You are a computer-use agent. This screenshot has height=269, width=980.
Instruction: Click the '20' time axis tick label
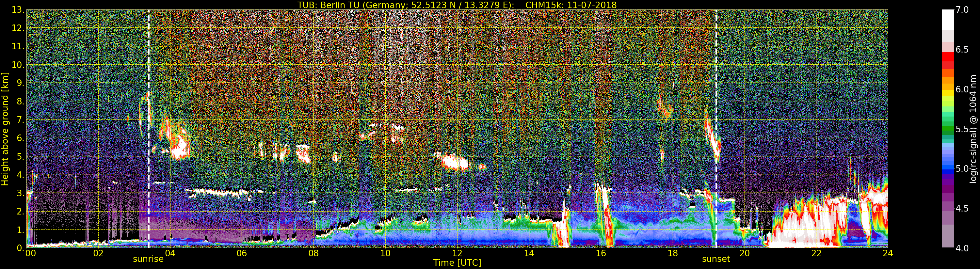[745, 253]
